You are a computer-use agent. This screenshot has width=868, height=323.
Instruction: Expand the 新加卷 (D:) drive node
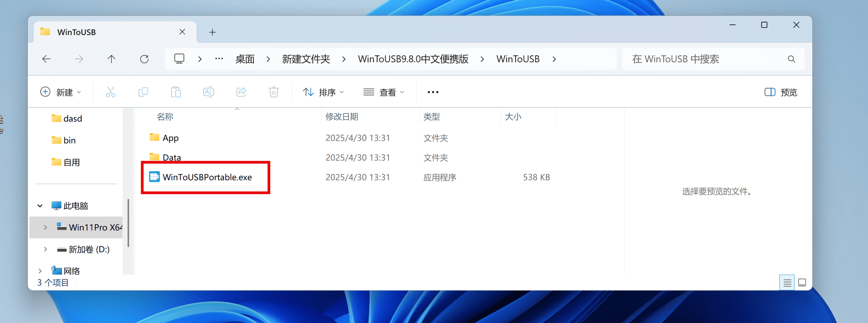point(45,249)
